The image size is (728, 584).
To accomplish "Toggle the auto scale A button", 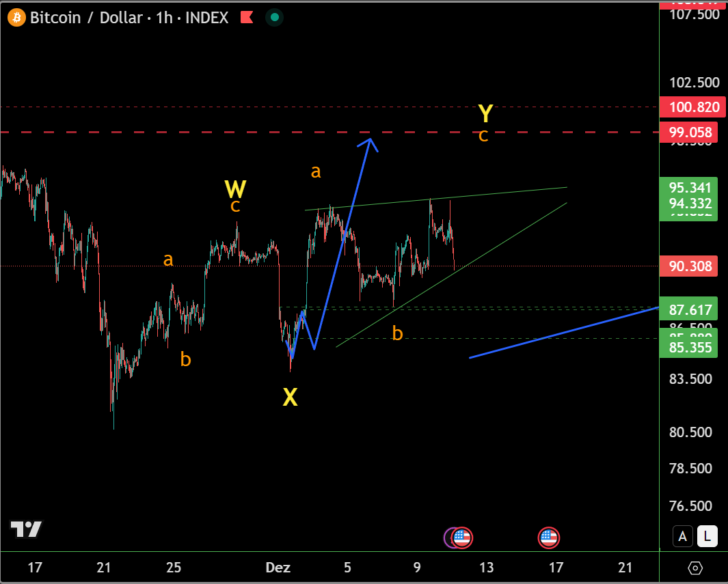I will (x=682, y=537).
